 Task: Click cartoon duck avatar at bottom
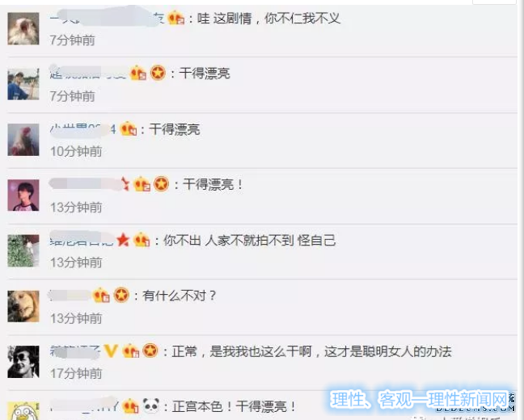coord(23,411)
